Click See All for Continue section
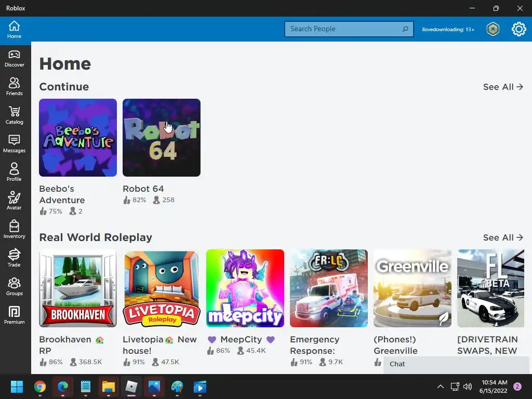The image size is (532, 399). (503, 87)
